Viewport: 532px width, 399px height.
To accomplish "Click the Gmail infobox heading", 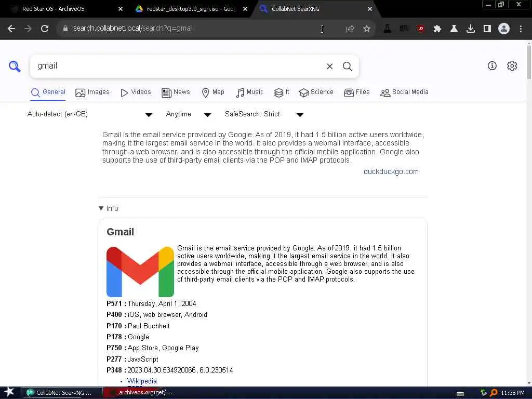I will (x=120, y=232).
